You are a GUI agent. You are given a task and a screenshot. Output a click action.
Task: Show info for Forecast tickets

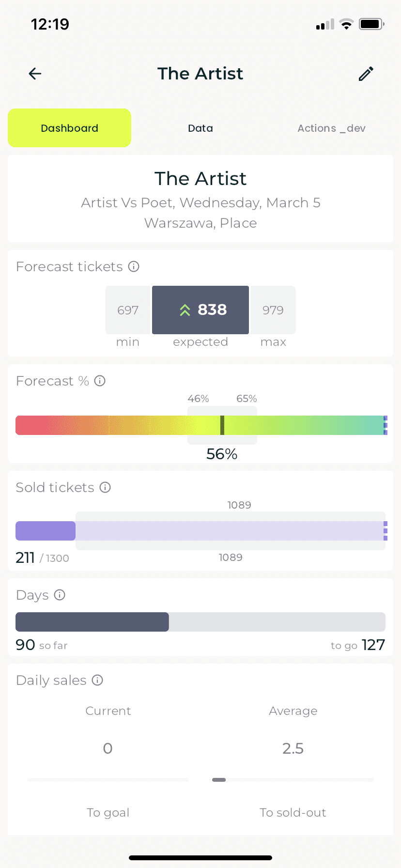[x=134, y=266]
